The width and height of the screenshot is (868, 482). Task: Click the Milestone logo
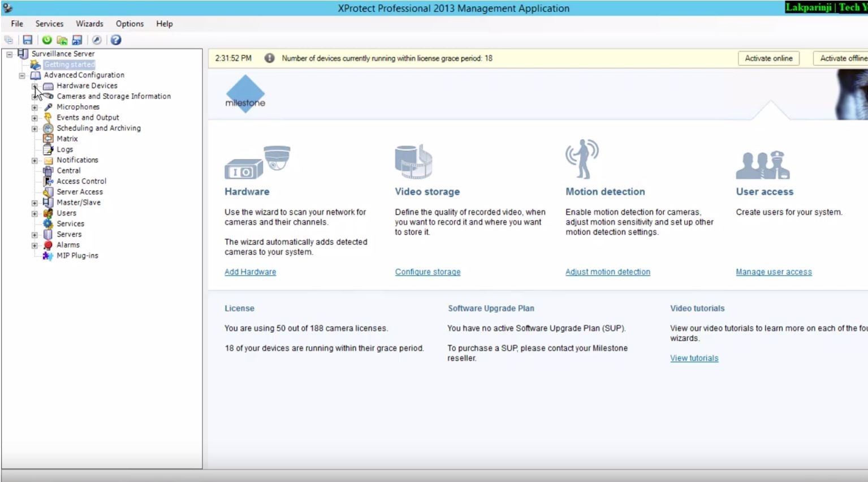click(245, 94)
